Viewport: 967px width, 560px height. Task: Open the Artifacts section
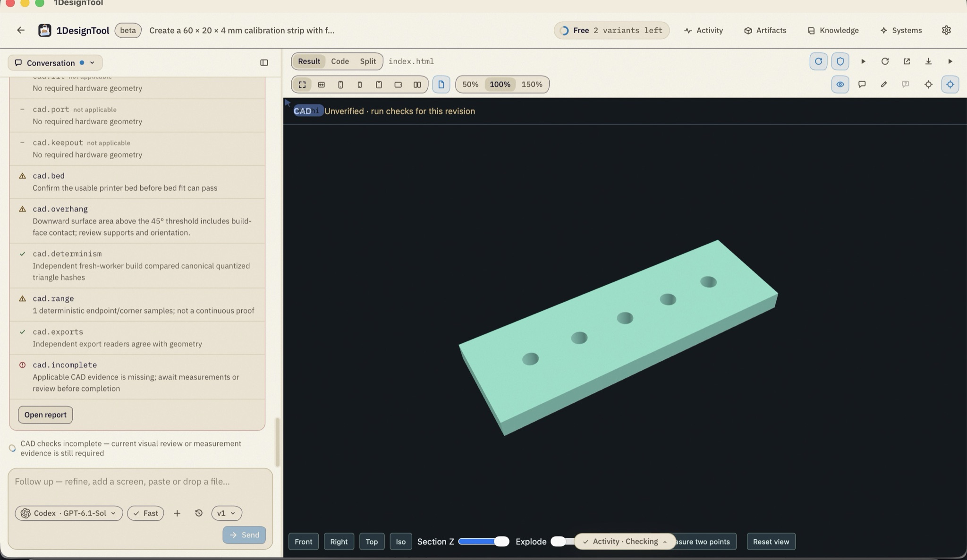point(765,30)
